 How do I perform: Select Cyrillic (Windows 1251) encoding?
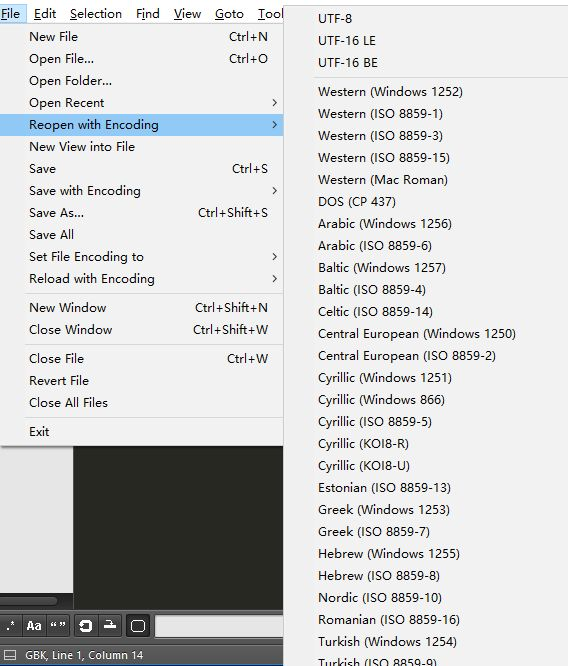point(426,378)
